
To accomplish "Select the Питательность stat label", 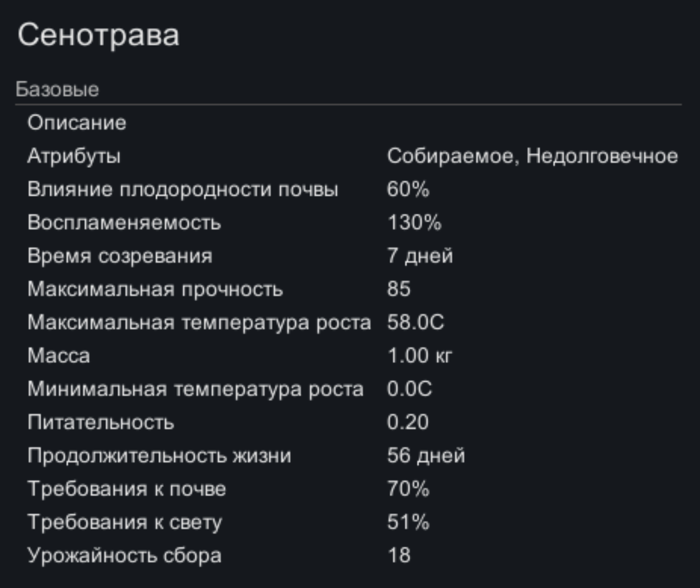I will pyautogui.click(x=100, y=422).
